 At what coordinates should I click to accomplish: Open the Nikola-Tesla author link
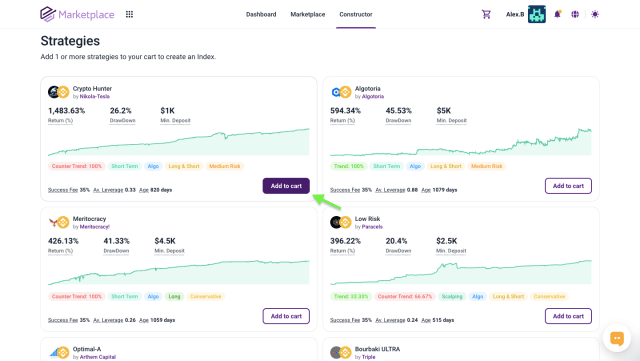(95, 96)
